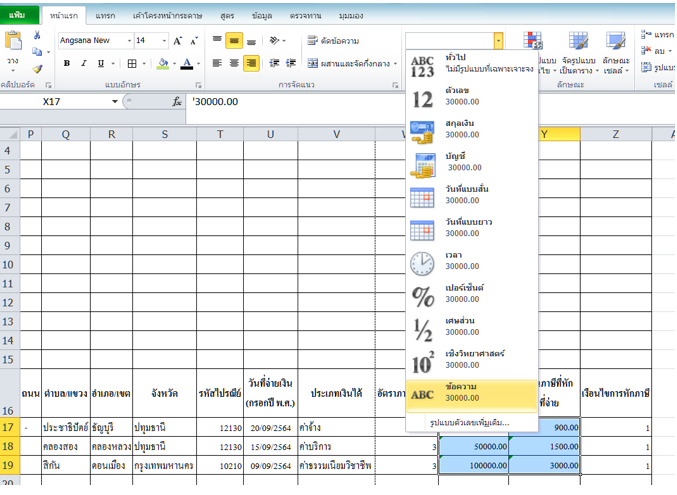Open the fill color dropdown arrow
The width and height of the screenshot is (677, 495).
(x=174, y=64)
